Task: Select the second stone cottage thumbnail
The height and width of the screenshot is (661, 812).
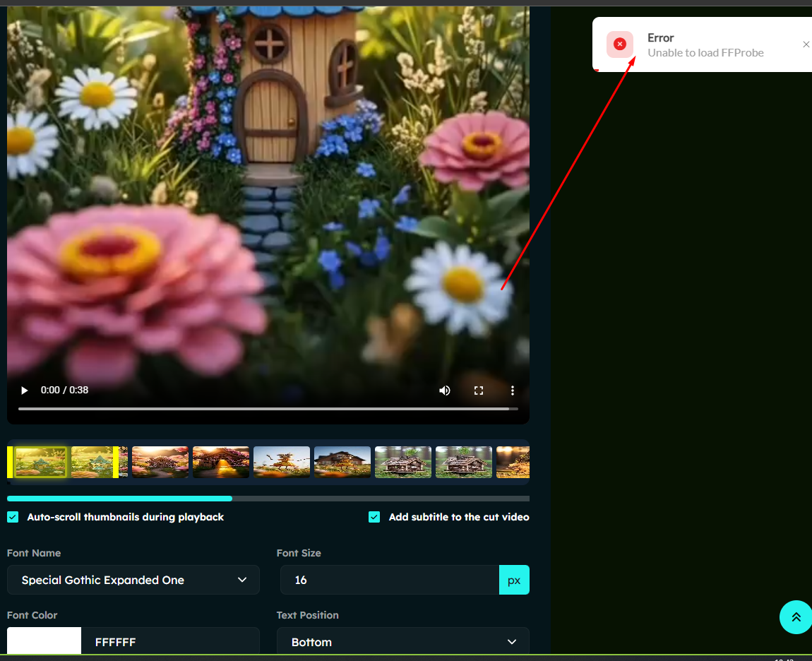Action: (x=463, y=462)
